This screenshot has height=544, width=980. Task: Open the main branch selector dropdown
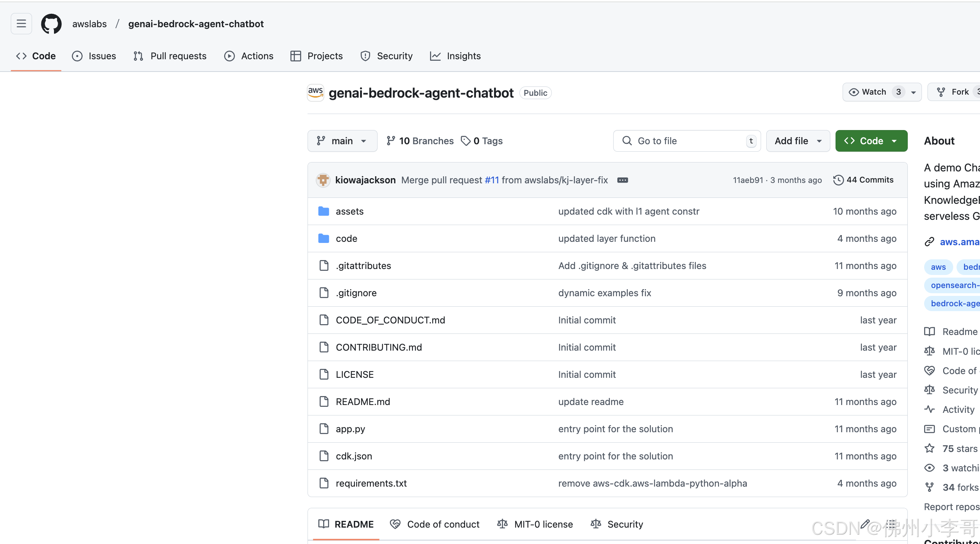pyautogui.click(x=342, y=141)
